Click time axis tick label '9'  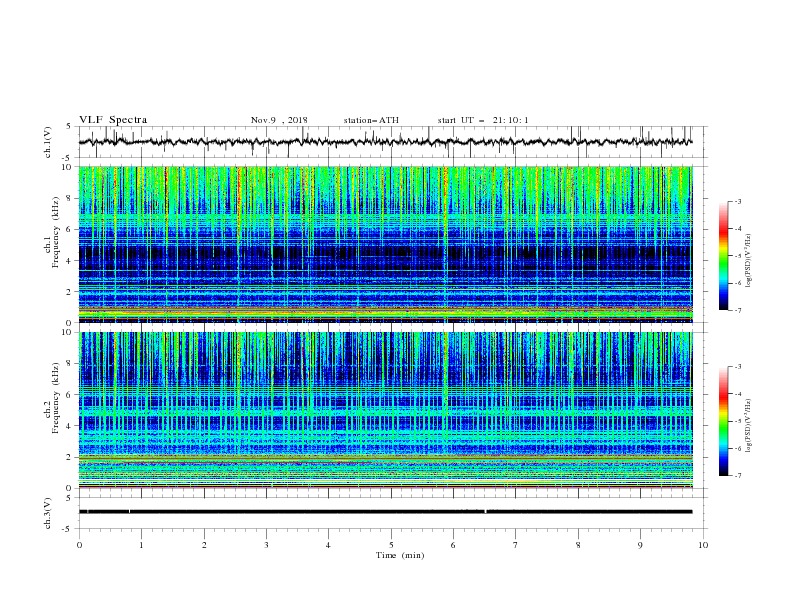pos(640,545)
